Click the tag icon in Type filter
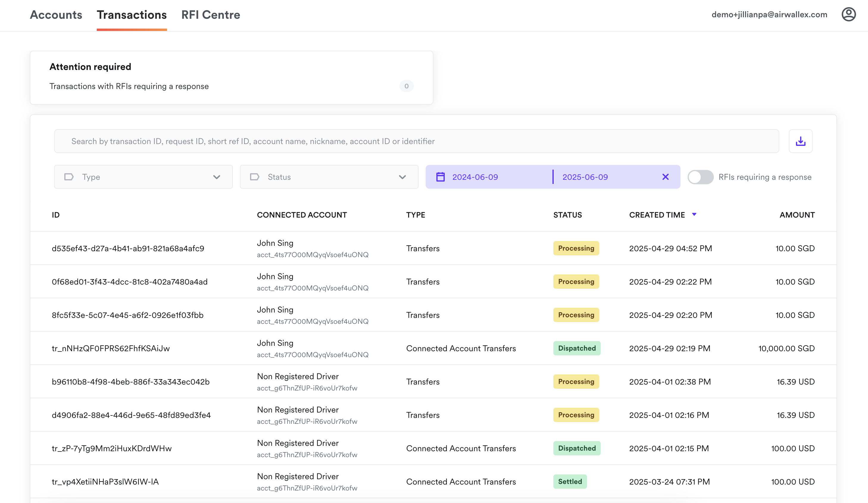The image size is (868, 503). click(69, 177)
